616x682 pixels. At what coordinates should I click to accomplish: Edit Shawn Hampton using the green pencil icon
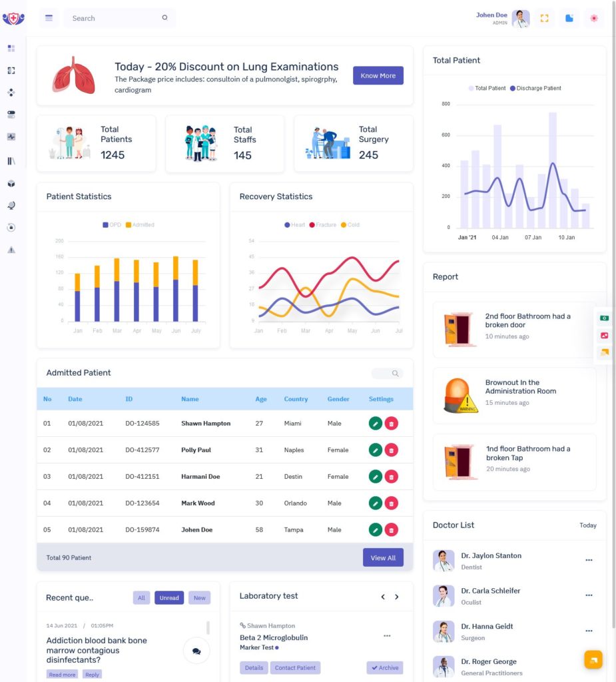coord(375,423)
